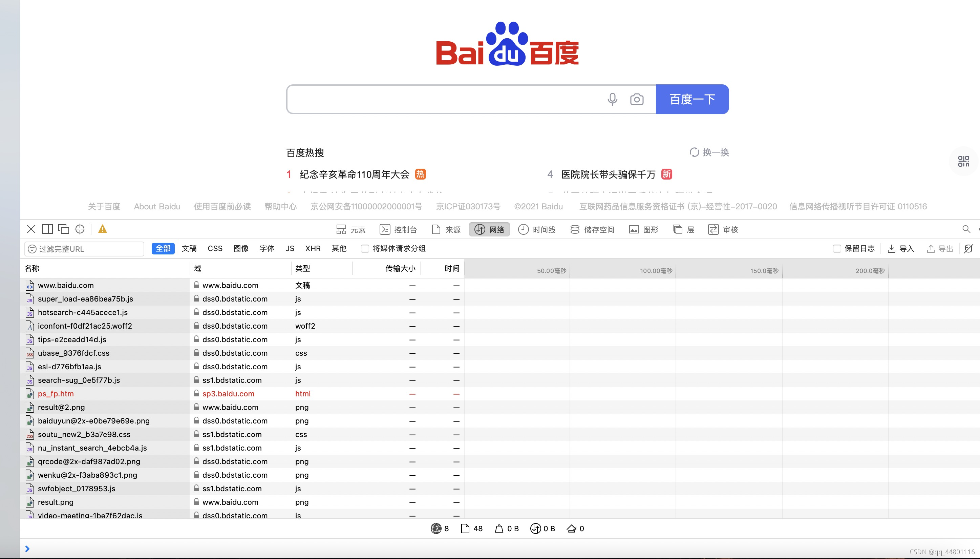
Task: Click the voice search microphone icon
Action: click(612, 100)
